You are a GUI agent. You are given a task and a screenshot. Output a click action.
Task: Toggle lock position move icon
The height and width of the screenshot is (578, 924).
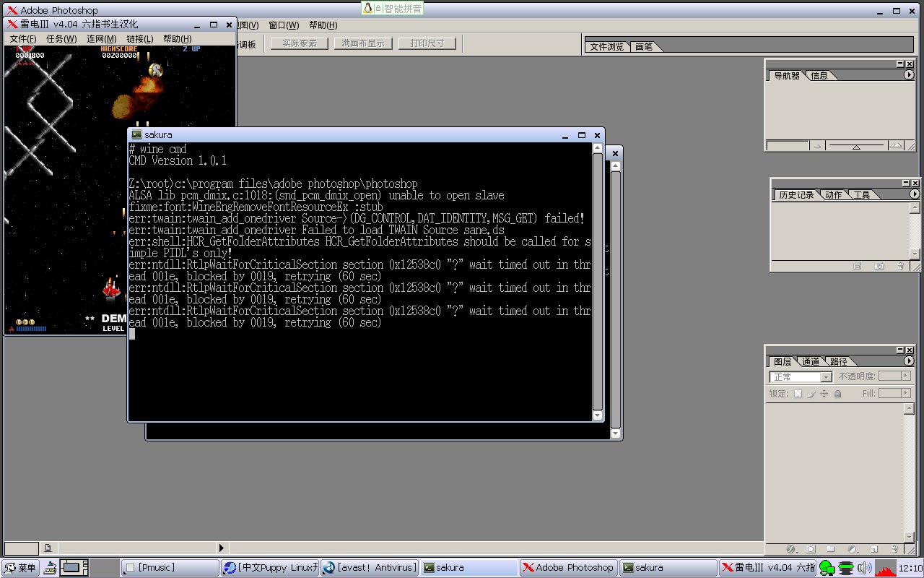(x=824, y=394)
